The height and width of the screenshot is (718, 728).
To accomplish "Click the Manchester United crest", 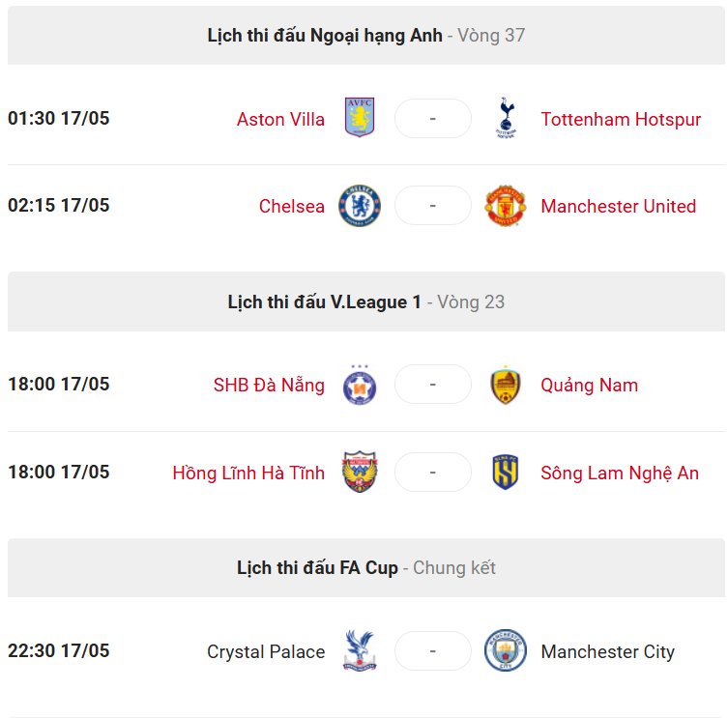I will pyautogui.click(x=506, y=206).
